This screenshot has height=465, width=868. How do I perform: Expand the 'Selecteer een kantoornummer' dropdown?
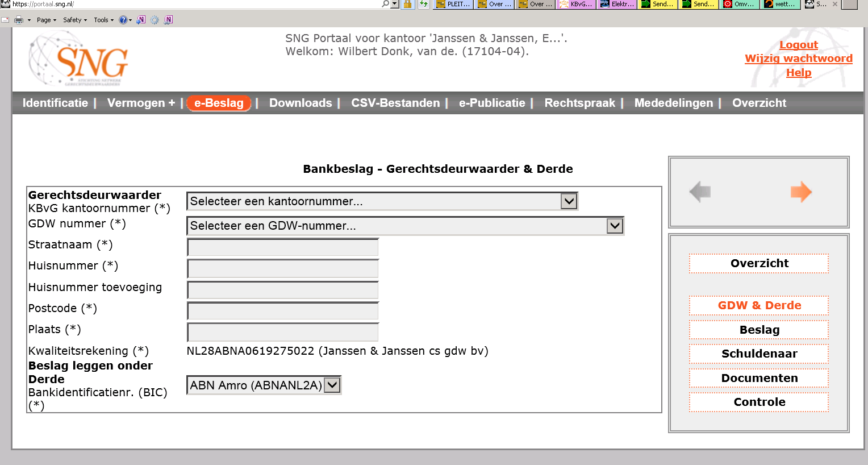tap(382, 201)
